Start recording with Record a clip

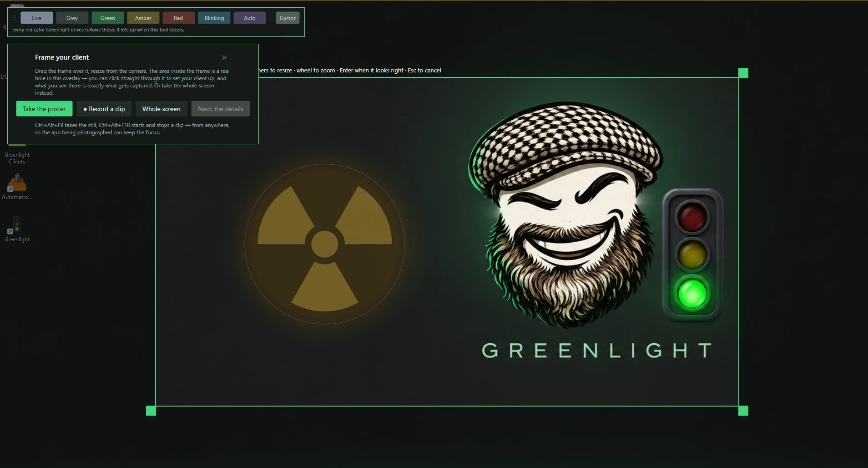coord(104,109)
